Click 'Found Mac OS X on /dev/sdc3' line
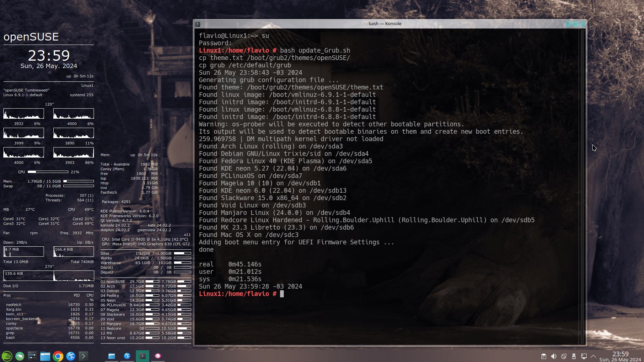The width and height of the screenshot is (644, 362). click(249, 235)
